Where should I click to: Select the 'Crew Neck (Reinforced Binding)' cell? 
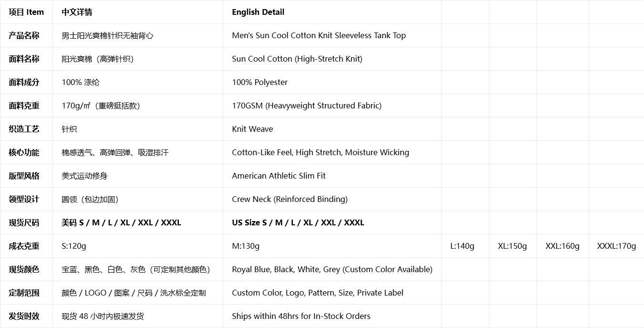coord(332,199)
